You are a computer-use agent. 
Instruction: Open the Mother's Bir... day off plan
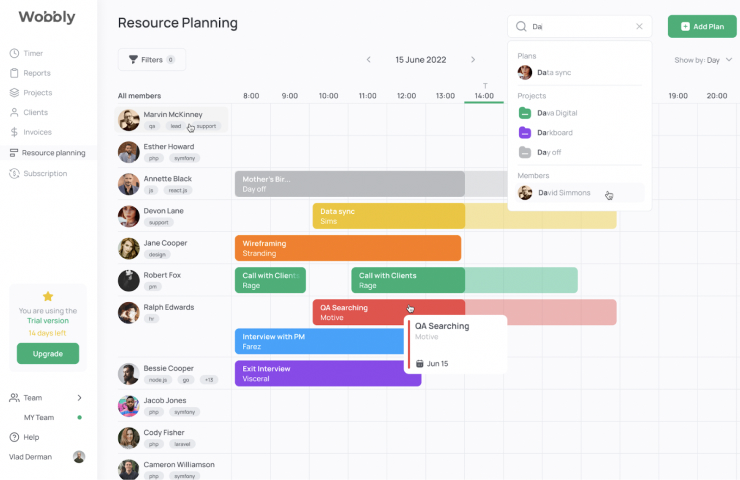(350, 184)
